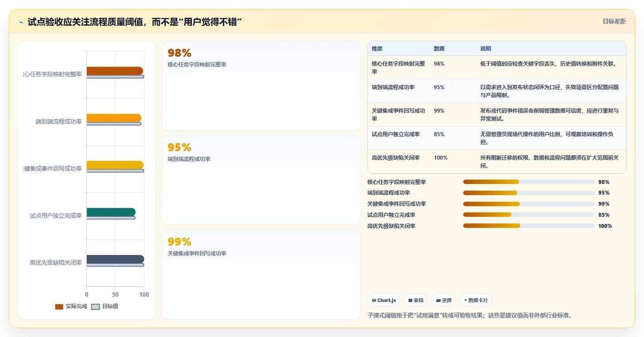Click the page title 试点验收应关注流程质量阈值
The height and width of the screenshot is (337, 644).
pyautogui.click(x=134, y=22)
